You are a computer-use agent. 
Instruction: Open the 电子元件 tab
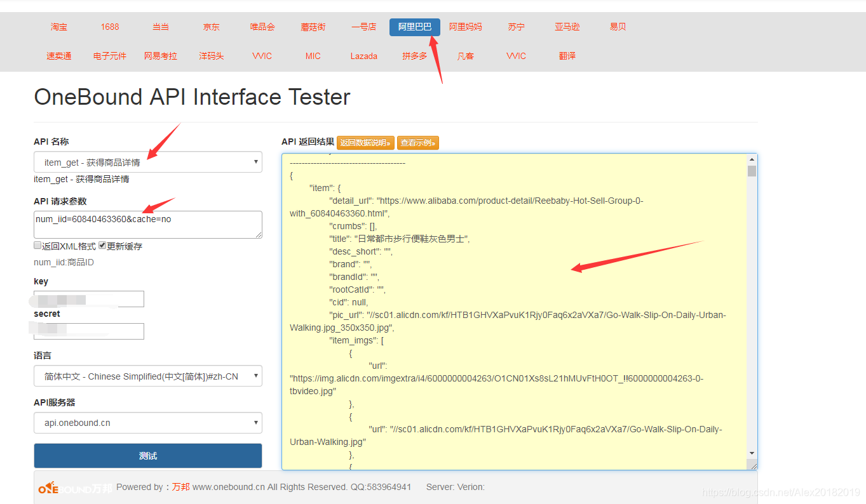tap(110, 56)
